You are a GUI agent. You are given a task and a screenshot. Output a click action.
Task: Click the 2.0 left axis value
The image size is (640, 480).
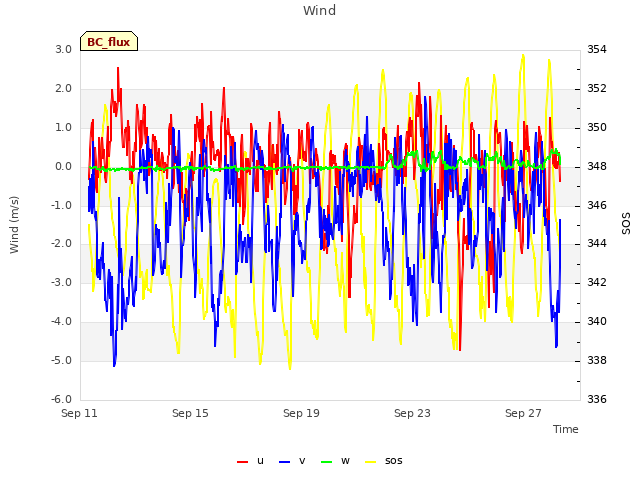point(64,88)
